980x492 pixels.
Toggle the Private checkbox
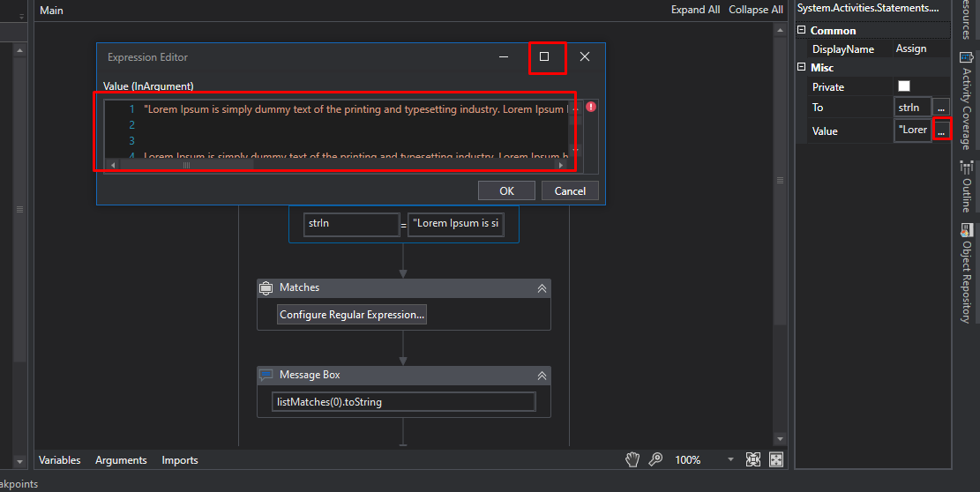pos(904,86)
